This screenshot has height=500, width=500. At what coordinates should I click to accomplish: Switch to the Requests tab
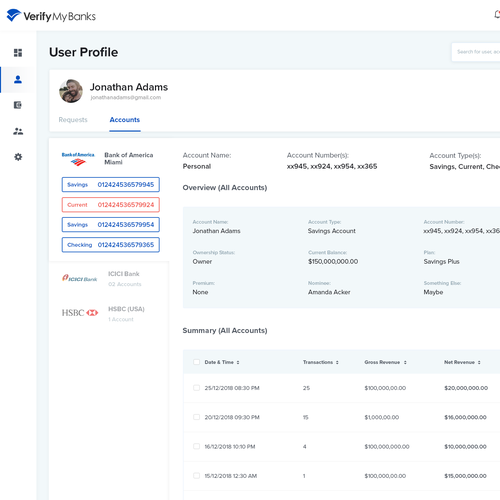click(73, 120)
